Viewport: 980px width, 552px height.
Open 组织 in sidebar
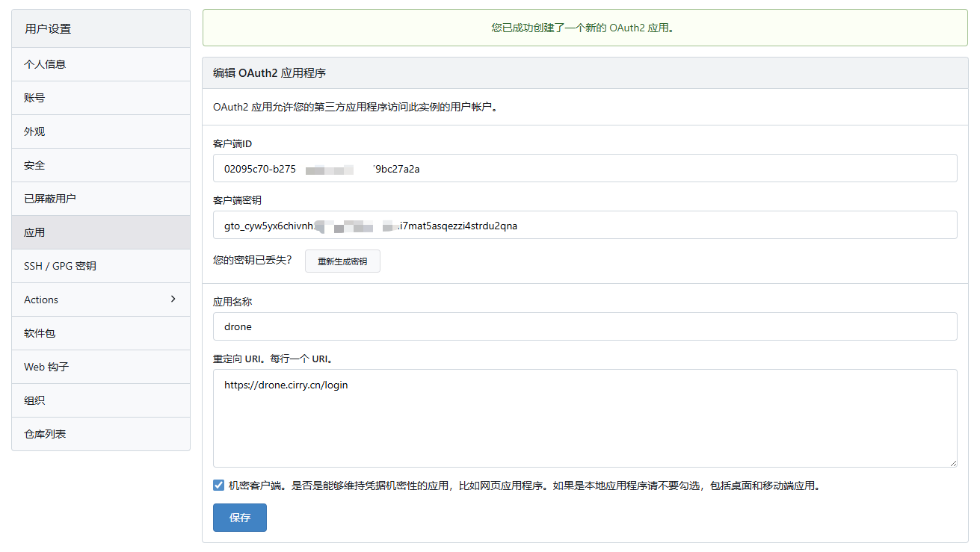[34, 400]
